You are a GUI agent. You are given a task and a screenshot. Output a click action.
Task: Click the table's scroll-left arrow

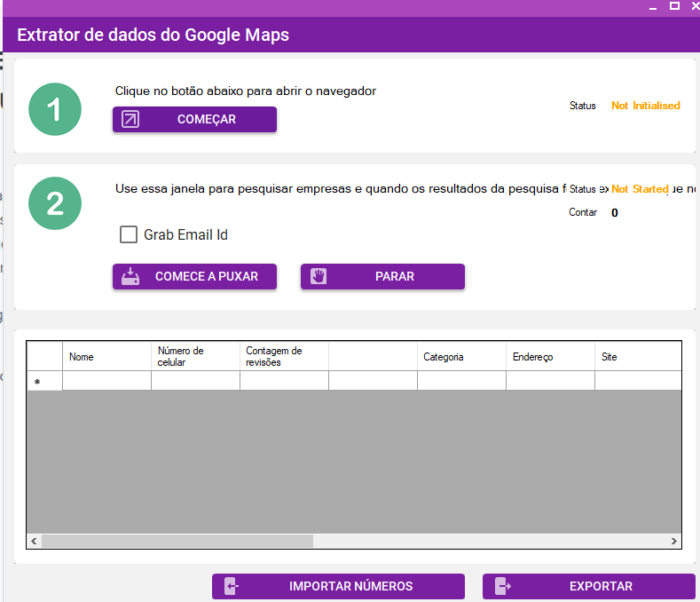34,542
